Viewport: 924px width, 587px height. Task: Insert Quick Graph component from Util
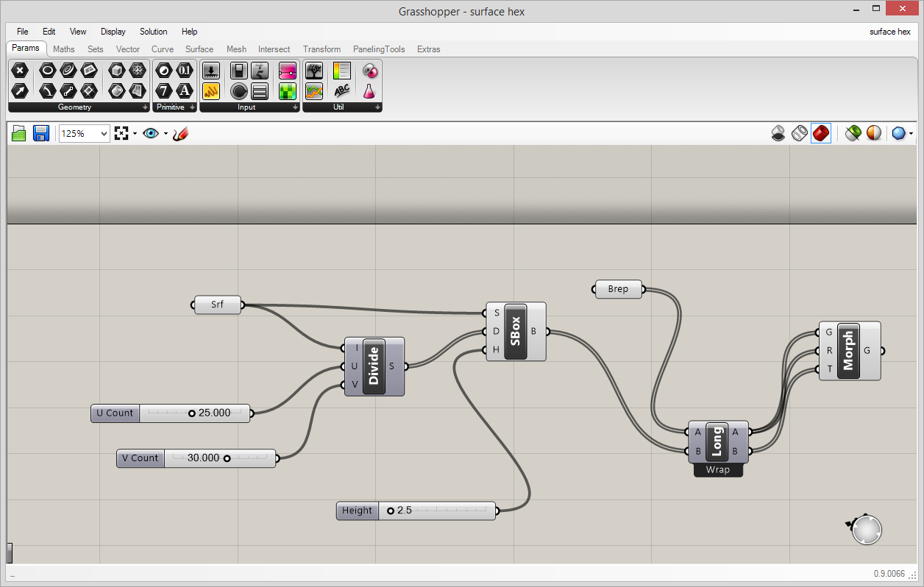pyautogui.click(x=314, y=91)
